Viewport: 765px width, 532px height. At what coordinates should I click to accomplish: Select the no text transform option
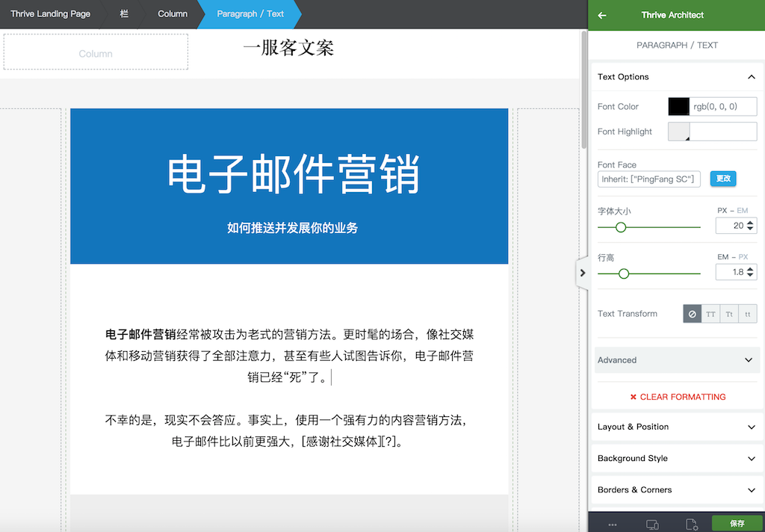692,314
